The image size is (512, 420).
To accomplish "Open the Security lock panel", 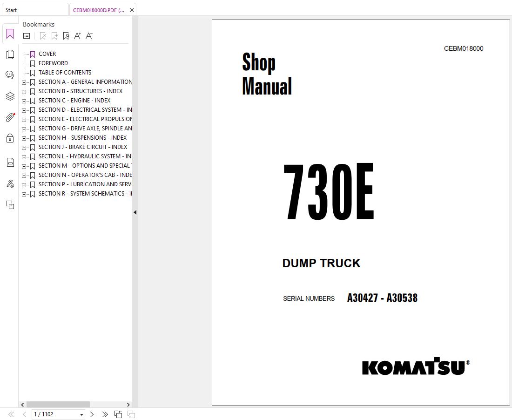I will 10,138.
